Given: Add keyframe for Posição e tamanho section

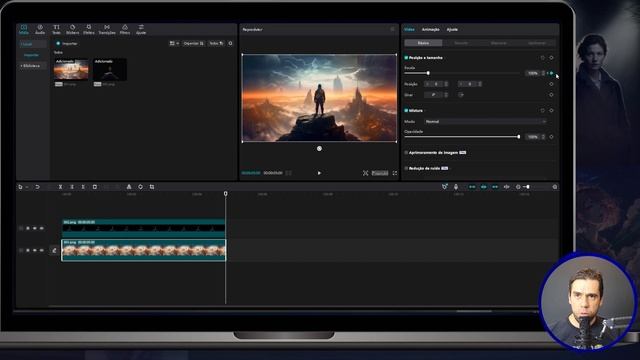Looking at the screenshot, I should (551, 58).
